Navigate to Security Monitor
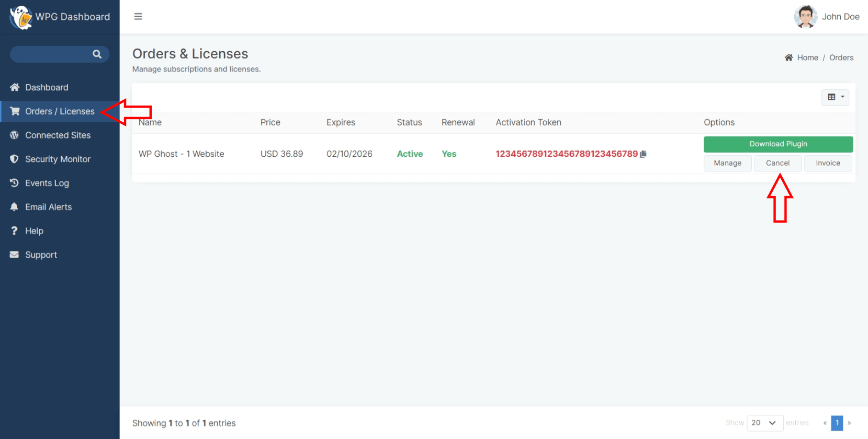The height and width of the screenshot is (439, 868). pyautogui.click(x=58, y=159)
